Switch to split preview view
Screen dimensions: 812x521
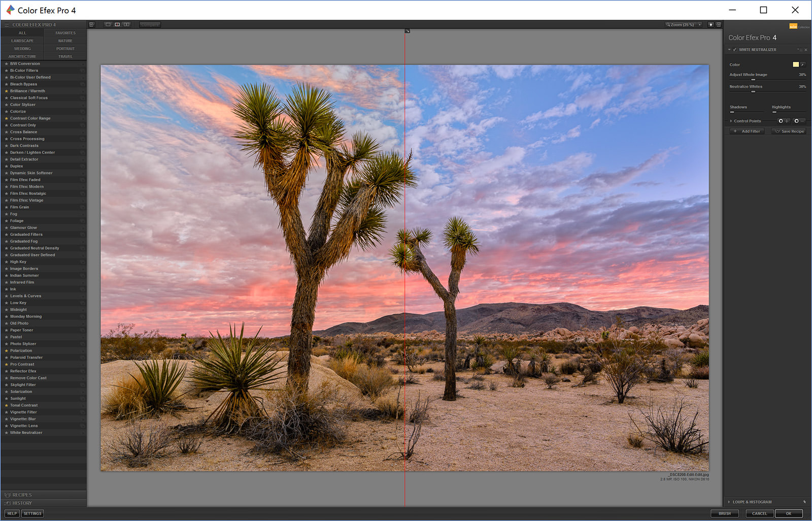tap(117, 24)
